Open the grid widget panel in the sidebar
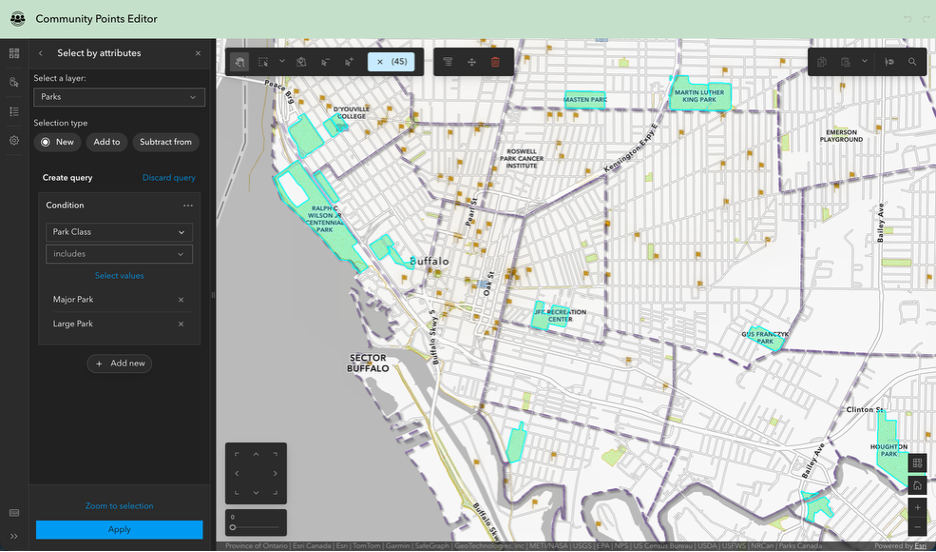Screen dimensions: 936x552 point(14,53)
